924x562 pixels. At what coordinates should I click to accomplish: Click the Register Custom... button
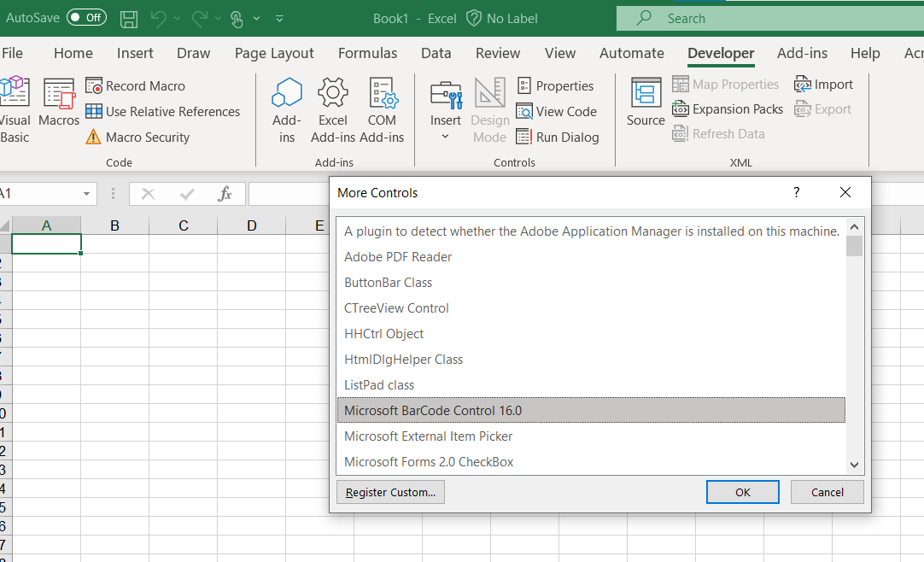point(391,492)
